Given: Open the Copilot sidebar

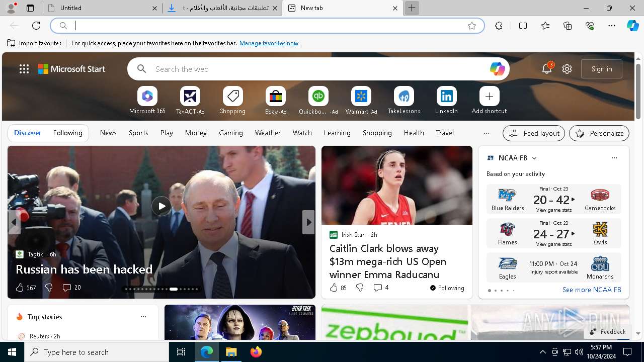Looking at the screenshot, I should (632, 26).
